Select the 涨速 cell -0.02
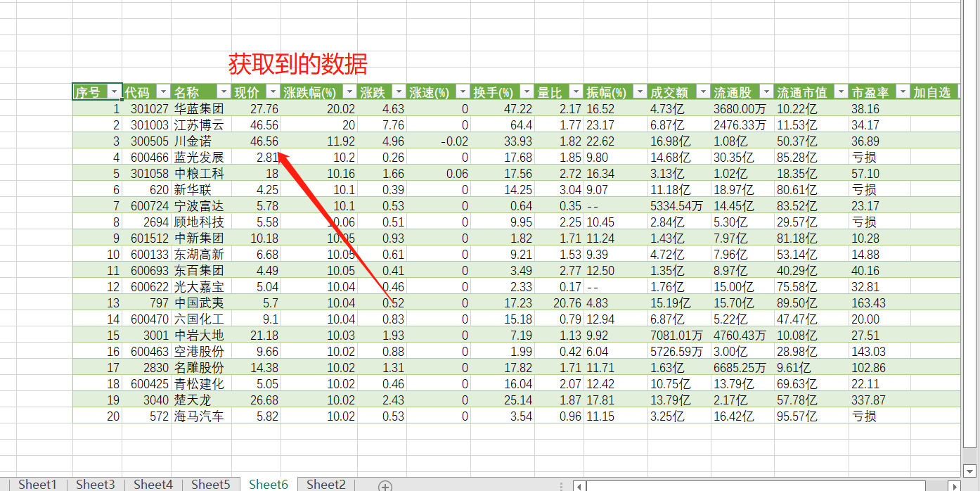Image resolution: width=980 pixels, height=491 pixels. pyautogui.click(x=439, y=141)
